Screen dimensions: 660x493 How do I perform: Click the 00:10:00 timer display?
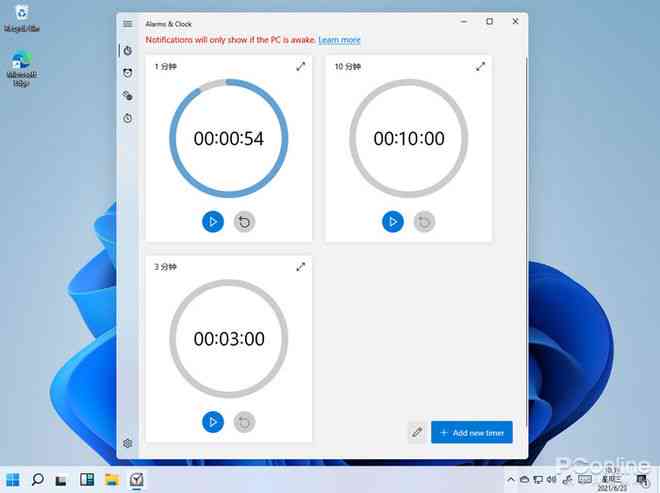point(409,139)
